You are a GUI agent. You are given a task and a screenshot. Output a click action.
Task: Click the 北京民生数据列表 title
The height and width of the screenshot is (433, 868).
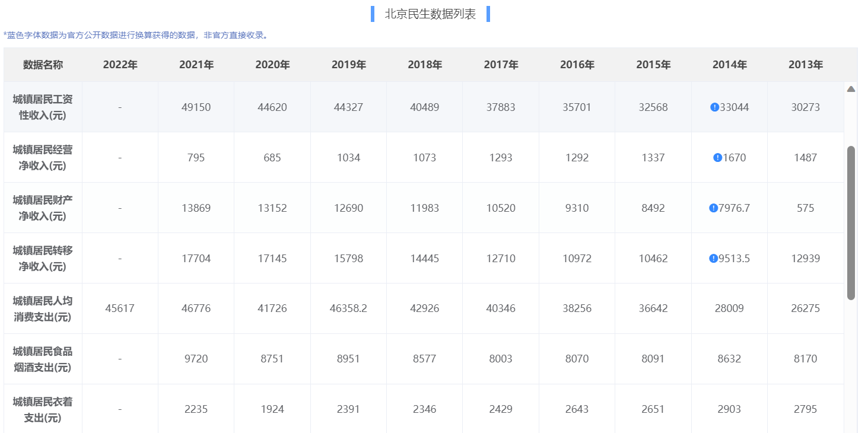(x=430, y=14)
